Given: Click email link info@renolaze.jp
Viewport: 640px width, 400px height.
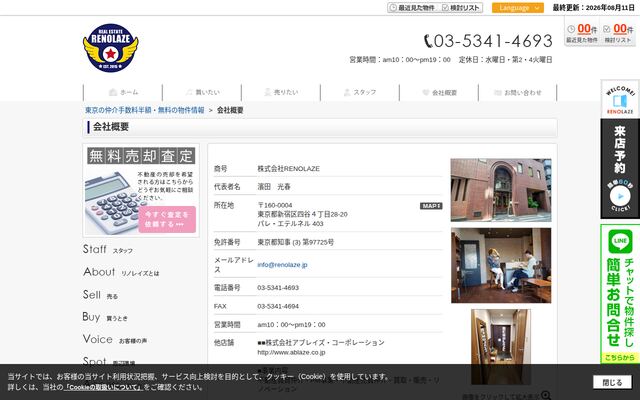Looking at the screenshot, I should (282, 265).
